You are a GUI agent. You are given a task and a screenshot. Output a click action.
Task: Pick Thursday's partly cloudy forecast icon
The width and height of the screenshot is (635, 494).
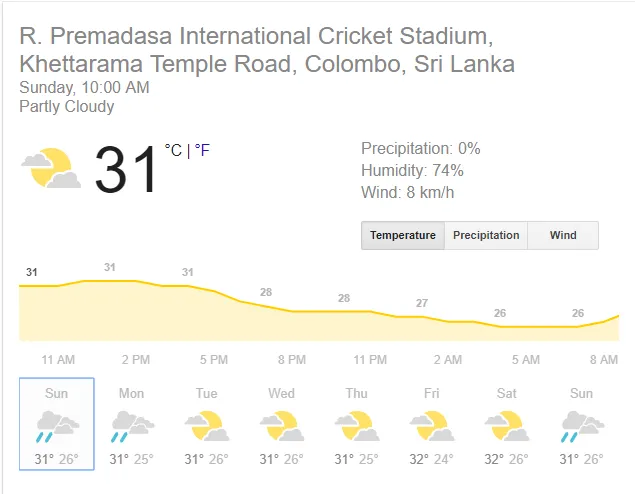357,426
